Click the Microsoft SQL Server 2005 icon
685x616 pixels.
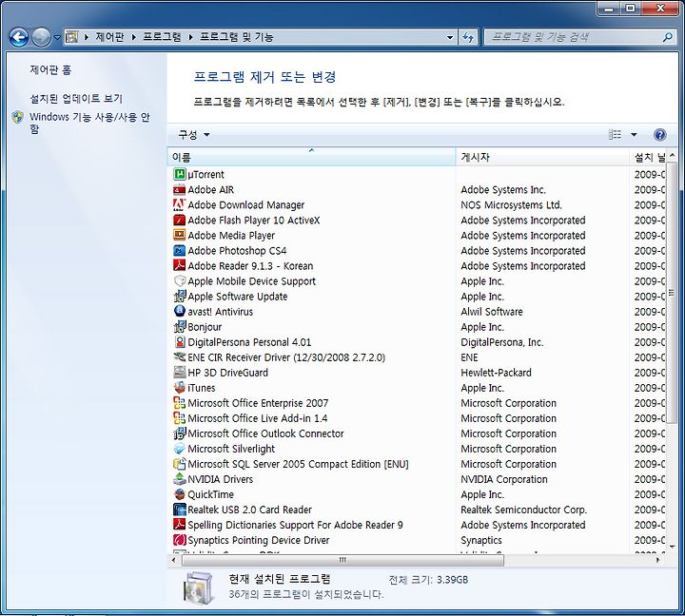(x=180, y=464)
